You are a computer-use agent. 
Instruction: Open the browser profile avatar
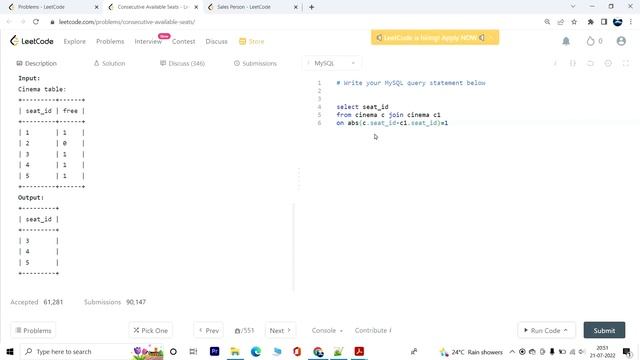click(617, 22)
